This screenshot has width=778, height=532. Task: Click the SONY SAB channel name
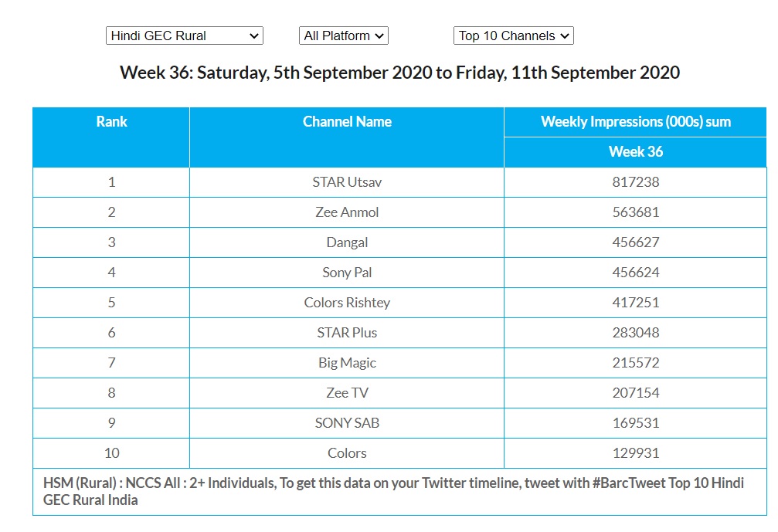coord(347,423)
